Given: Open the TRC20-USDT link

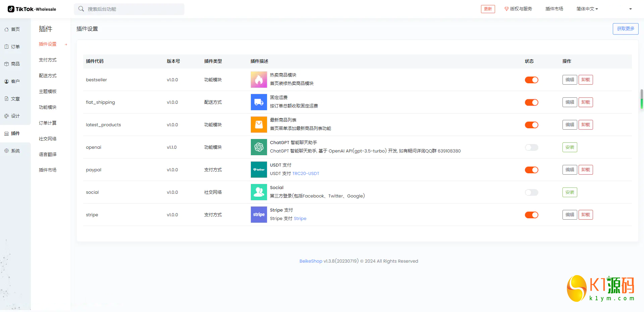Looking at the screenshot, I should coord(306,174).
